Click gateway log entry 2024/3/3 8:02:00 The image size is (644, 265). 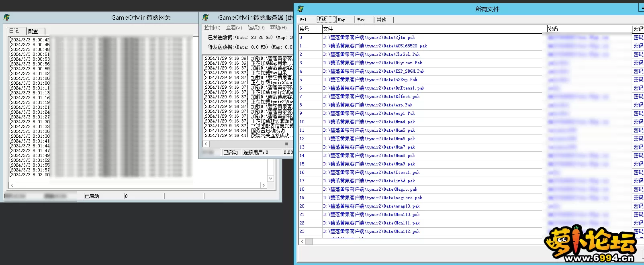30,175
